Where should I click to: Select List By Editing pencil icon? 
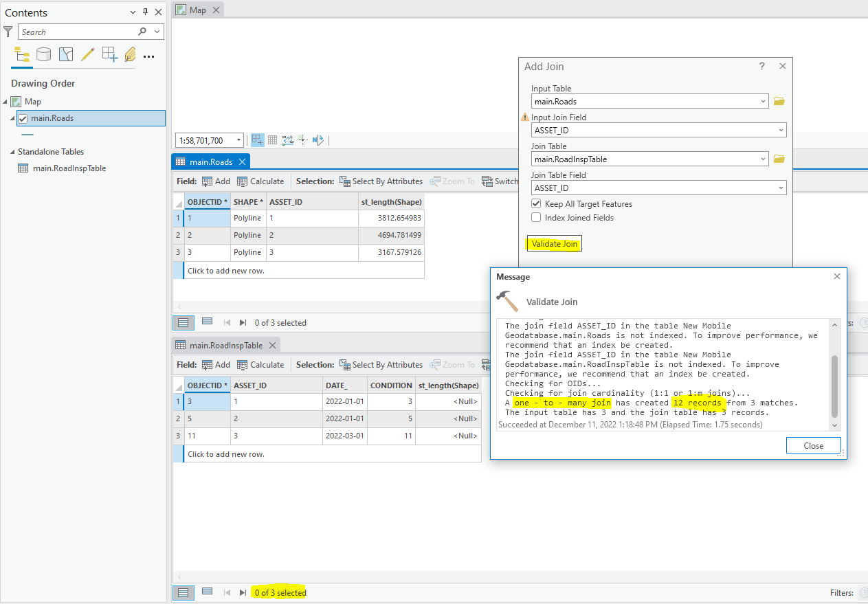(87, 54)
